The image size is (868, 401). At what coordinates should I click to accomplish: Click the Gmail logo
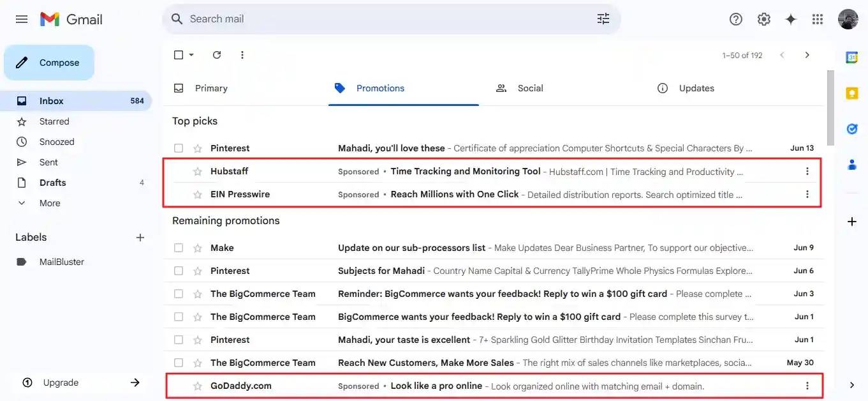pos(71,19)
